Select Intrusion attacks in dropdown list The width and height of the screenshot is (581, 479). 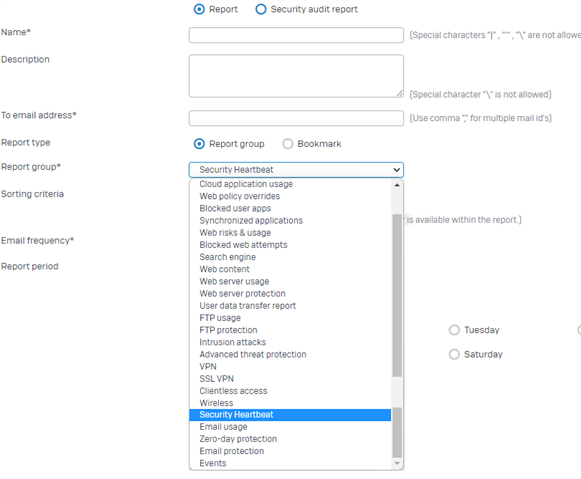point(290,342)
